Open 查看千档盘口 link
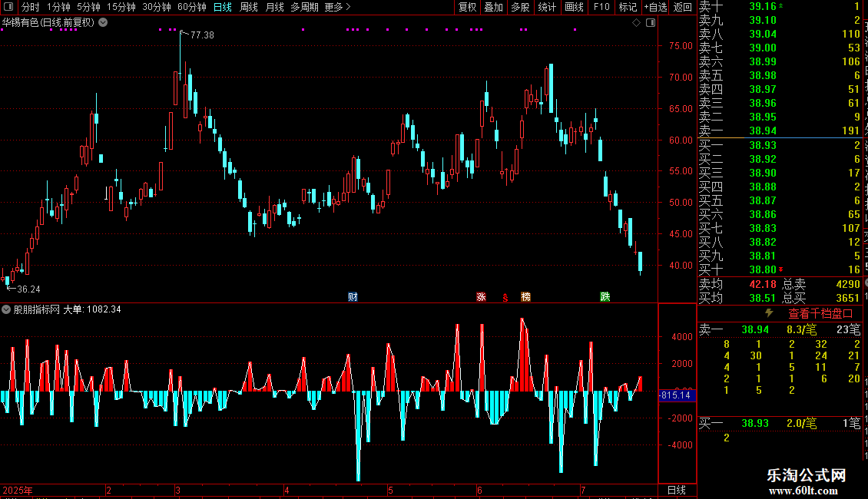 tap(820, 314)
